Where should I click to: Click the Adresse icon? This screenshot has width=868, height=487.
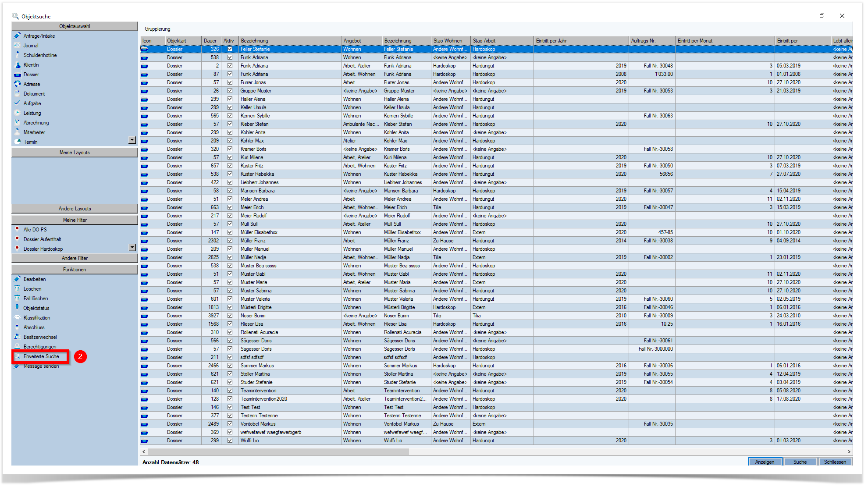(17, 84)
